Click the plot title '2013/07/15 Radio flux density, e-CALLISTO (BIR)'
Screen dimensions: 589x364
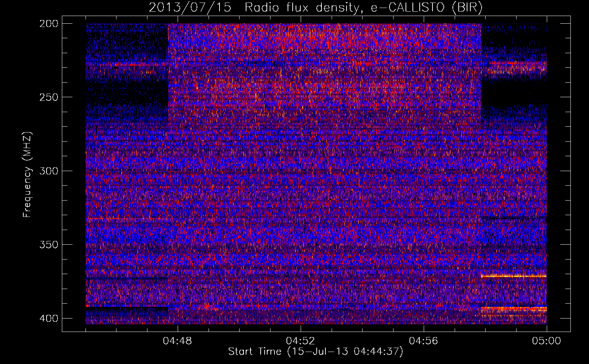click(x=316, y=7)
